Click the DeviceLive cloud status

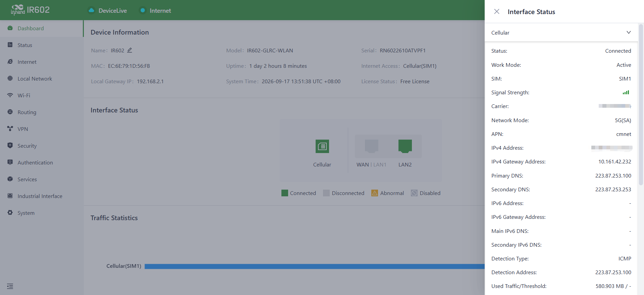pos(108,10)
